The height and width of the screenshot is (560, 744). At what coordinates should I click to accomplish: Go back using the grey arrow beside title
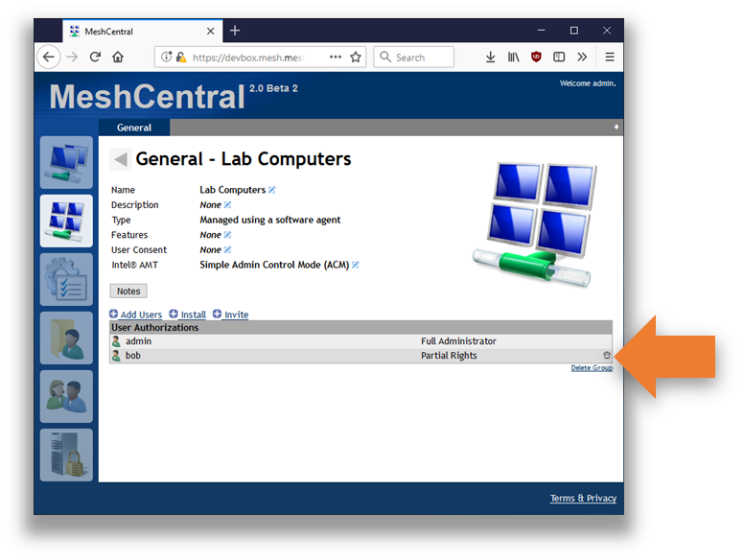[x=120, y=160]
